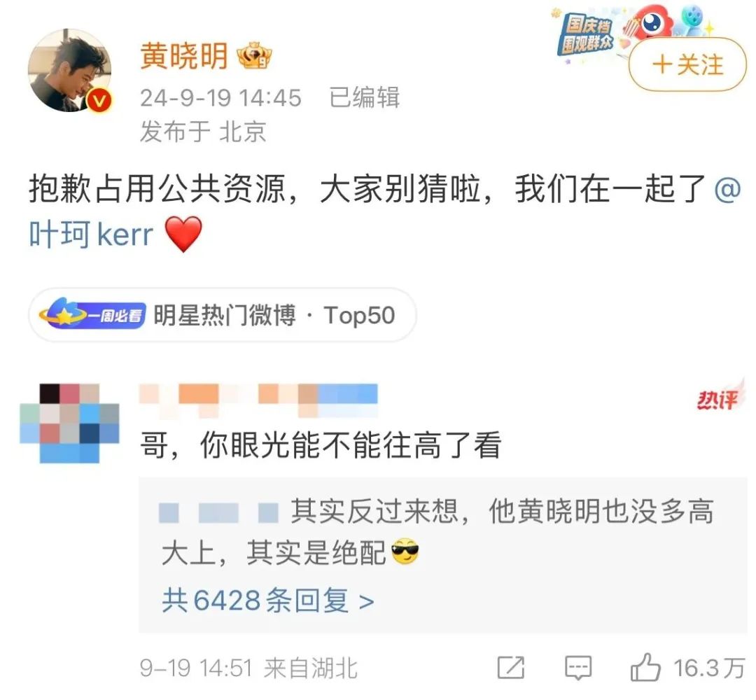756x700 pixels.
Task: Tap the username 黄晓明
Action: point(183,56)
